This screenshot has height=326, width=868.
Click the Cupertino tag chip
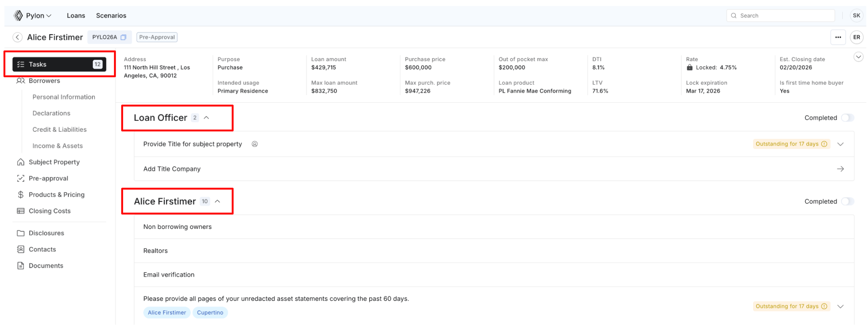coord(210,313)
